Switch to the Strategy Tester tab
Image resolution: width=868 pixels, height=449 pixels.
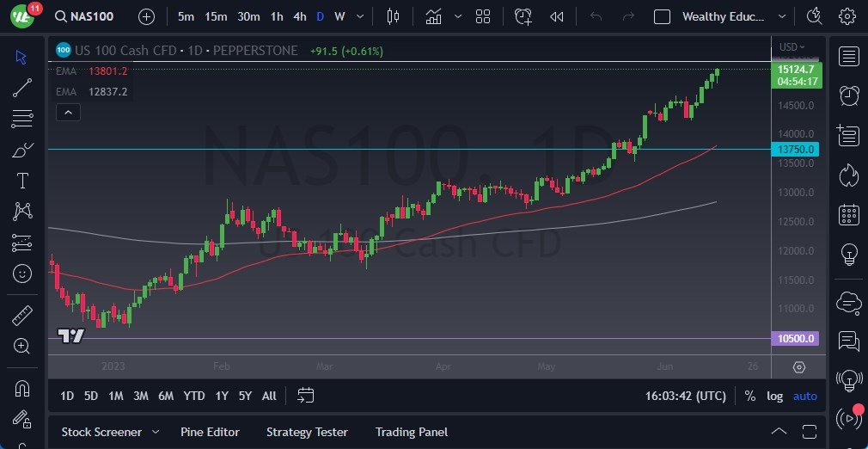[x=307, y=432]
